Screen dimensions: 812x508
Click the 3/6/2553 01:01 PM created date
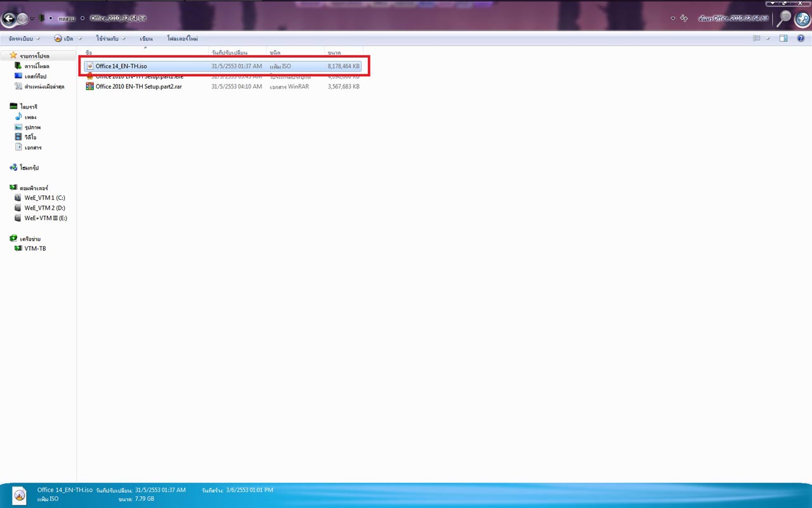249,490
